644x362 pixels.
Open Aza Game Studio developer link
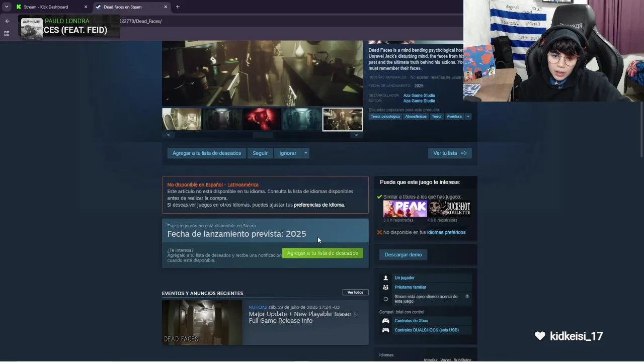(419, 96)
